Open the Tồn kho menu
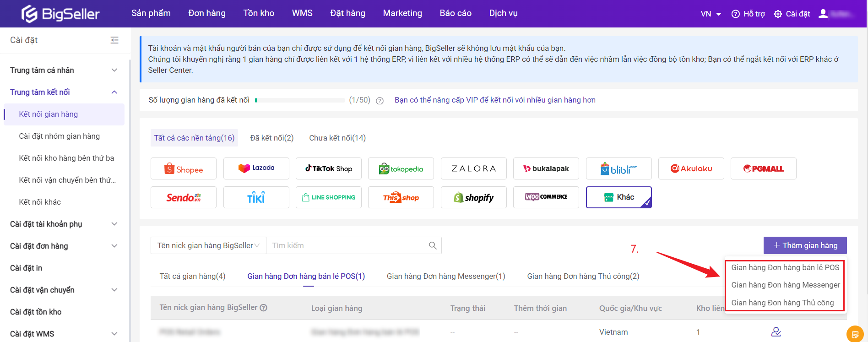Viewport: 868px width, 342px height. point(259,13)
